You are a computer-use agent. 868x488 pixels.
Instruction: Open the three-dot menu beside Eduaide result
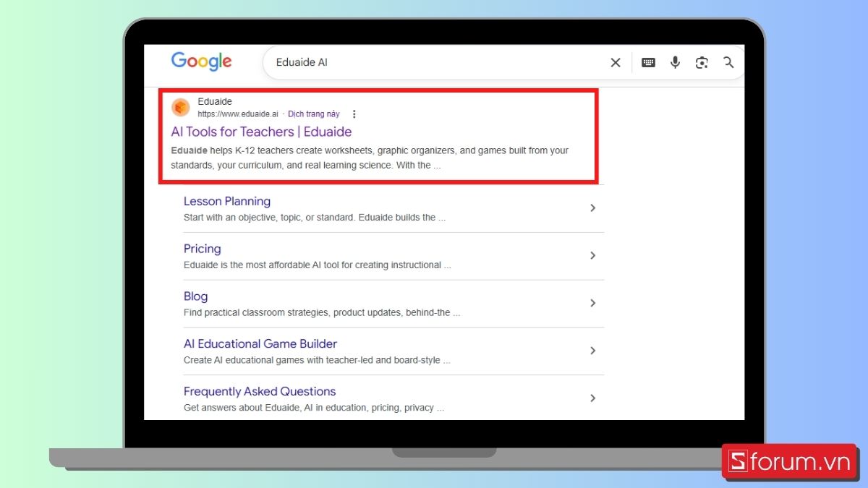click(x=354, y=114)
